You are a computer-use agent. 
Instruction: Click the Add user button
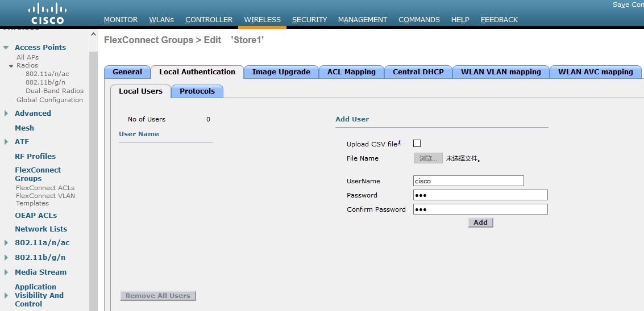pyautogui.click(x=480, y=222)
